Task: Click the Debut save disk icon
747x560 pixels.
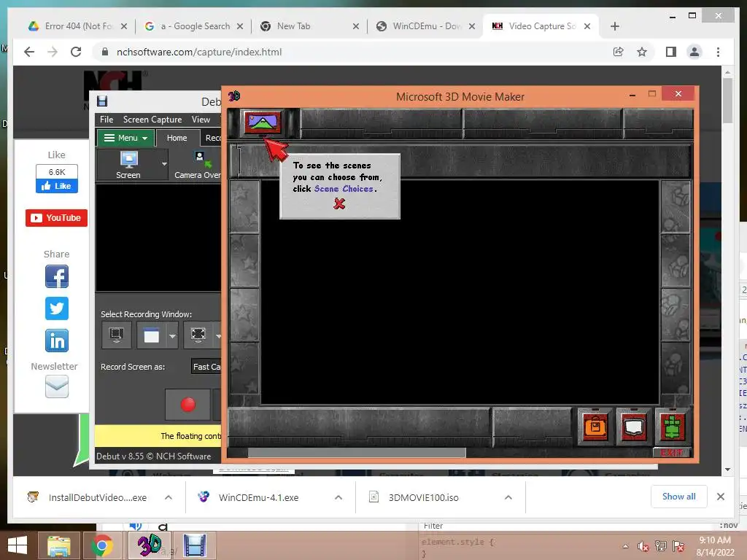Action: tap(102, 101)
